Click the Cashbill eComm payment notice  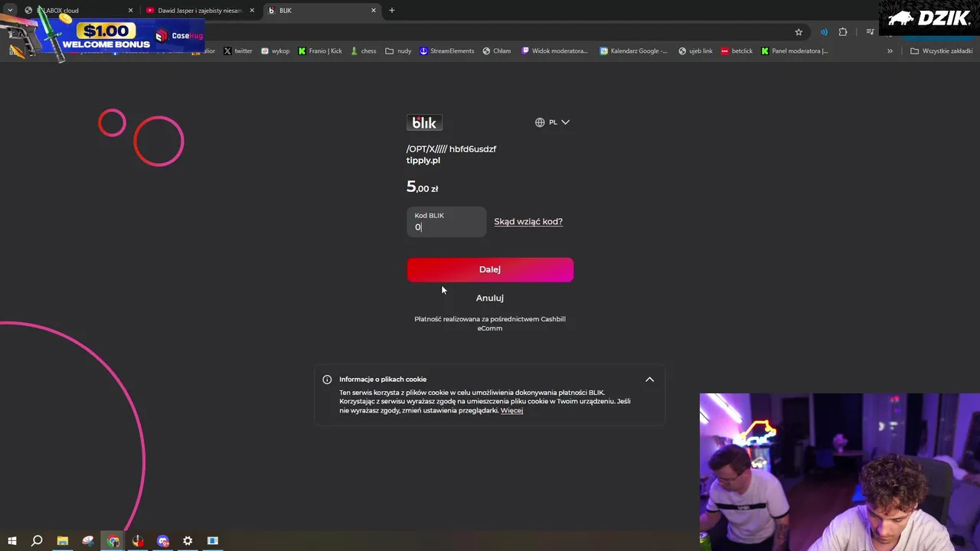click(490, 324)
